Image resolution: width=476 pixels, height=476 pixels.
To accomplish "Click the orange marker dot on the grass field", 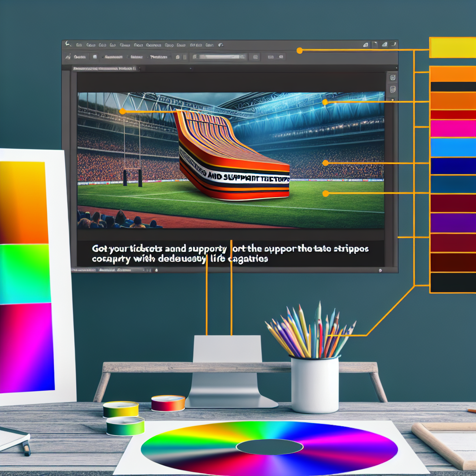I will [x=325, y=193].
